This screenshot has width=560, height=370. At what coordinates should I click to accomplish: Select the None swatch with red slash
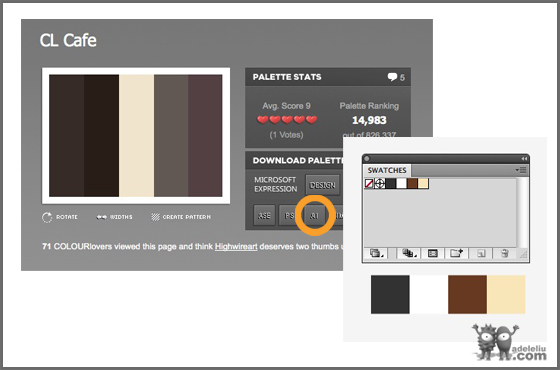(369, 184)
